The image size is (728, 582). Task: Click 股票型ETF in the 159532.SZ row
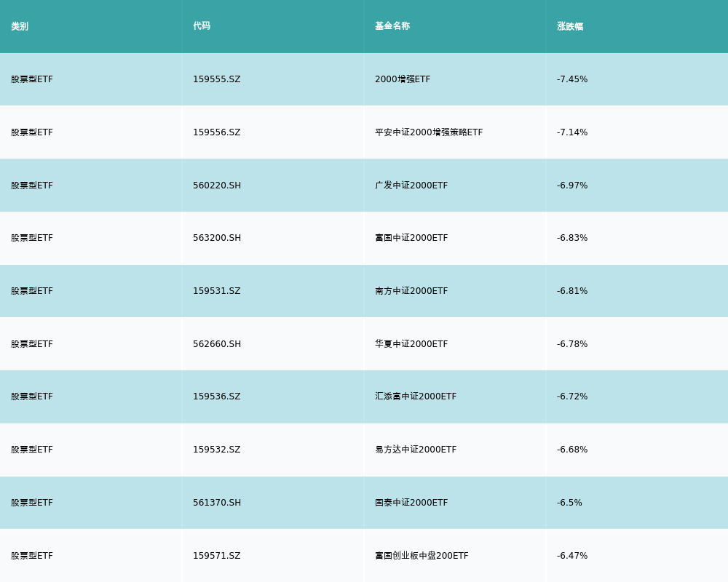pyautogui.click(x=32, y=450)
